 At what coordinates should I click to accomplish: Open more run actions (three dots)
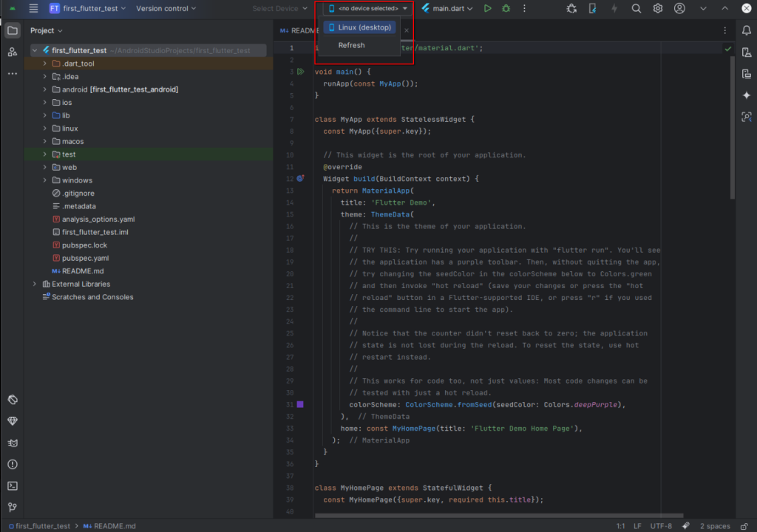click(x=524, y=8)
